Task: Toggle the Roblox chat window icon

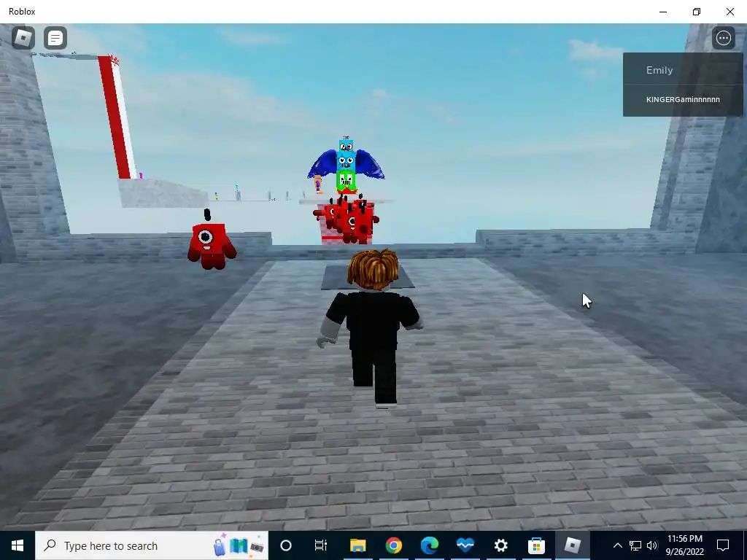Action: pos(55,38)
